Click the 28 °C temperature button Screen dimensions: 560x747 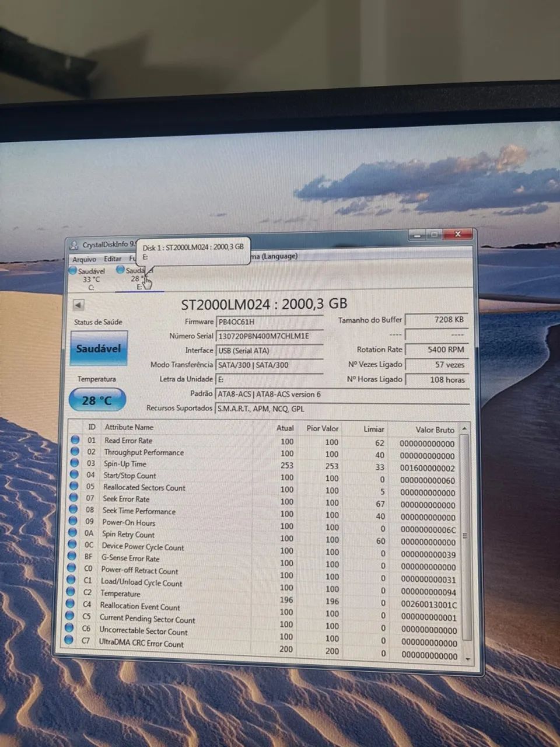coord(97,400)
